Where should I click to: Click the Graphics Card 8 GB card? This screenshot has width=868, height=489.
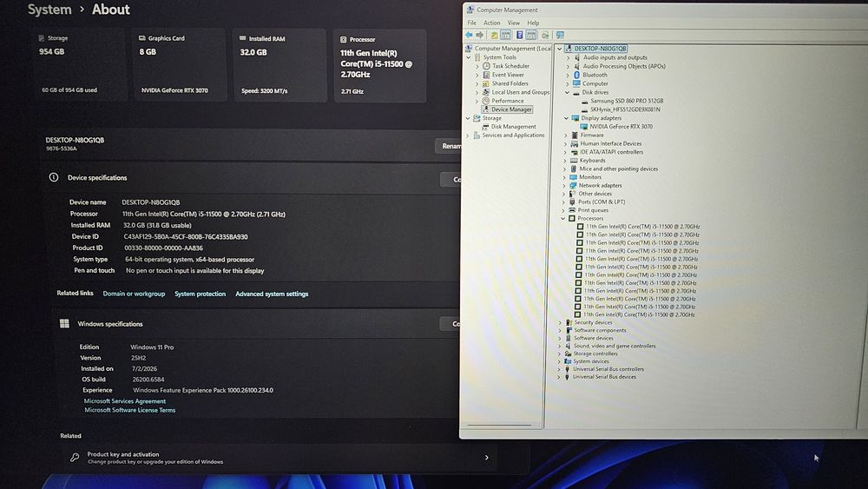coord(180,65)
